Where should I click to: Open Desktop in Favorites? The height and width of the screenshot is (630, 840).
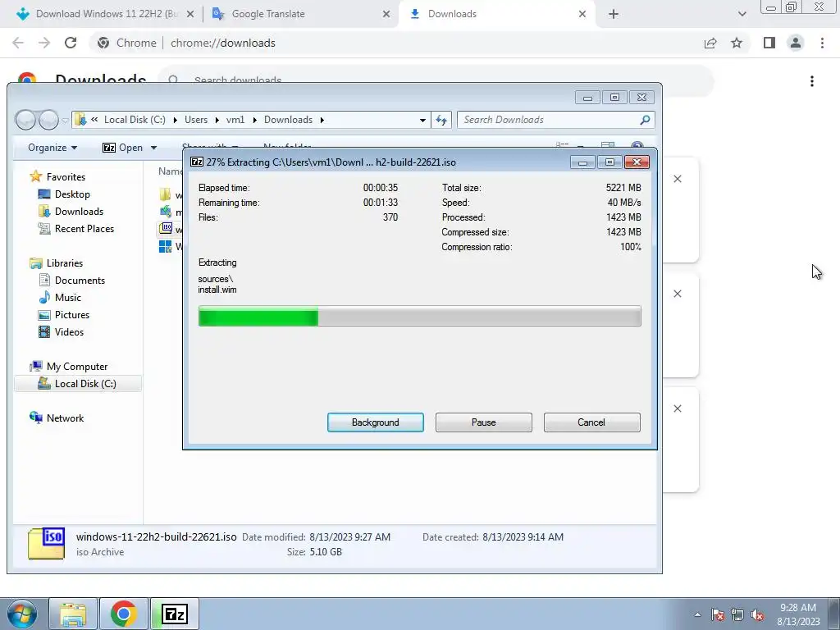pyautogui.click(x=64, y=194)
